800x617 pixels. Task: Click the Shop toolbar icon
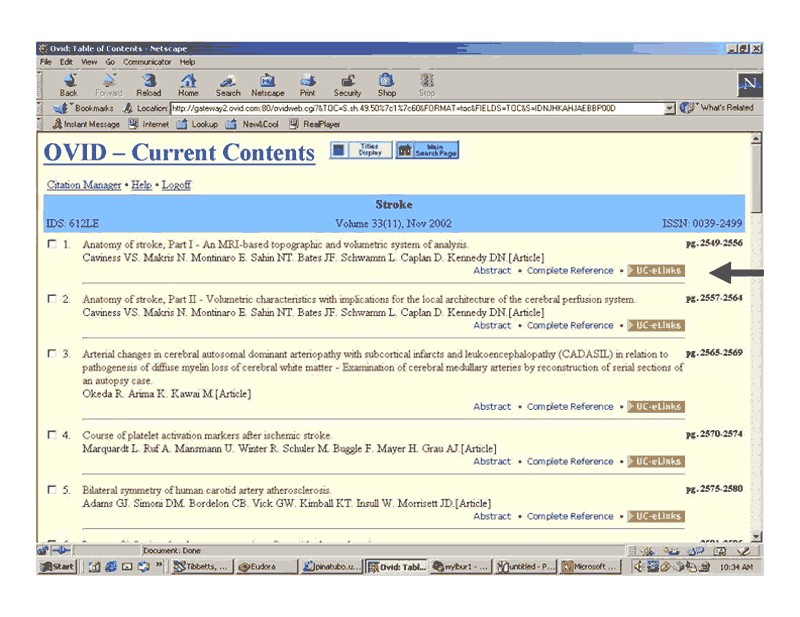(387, 85)
